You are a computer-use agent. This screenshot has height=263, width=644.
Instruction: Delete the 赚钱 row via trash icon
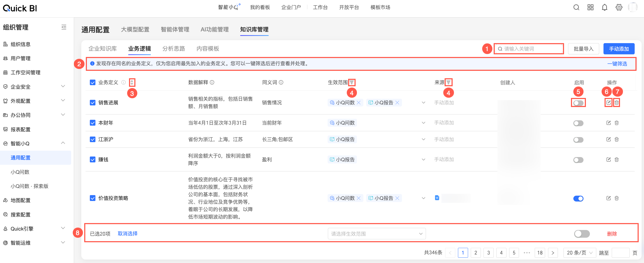[617, 159]
